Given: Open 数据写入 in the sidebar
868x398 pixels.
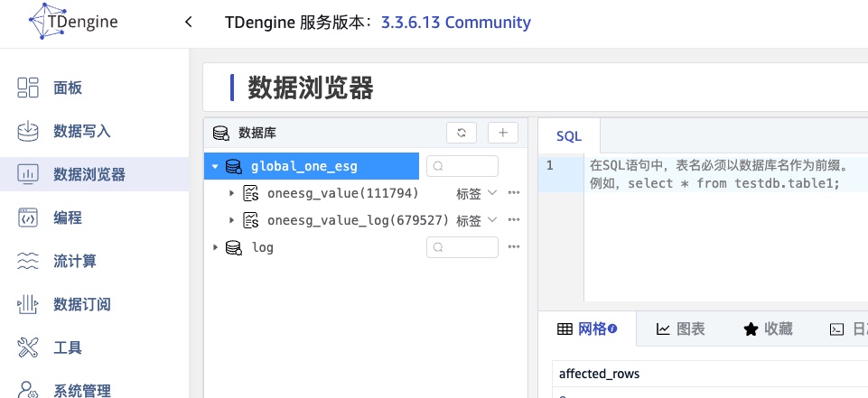Looking at the screenshot, I should click(x=81, y=131).
